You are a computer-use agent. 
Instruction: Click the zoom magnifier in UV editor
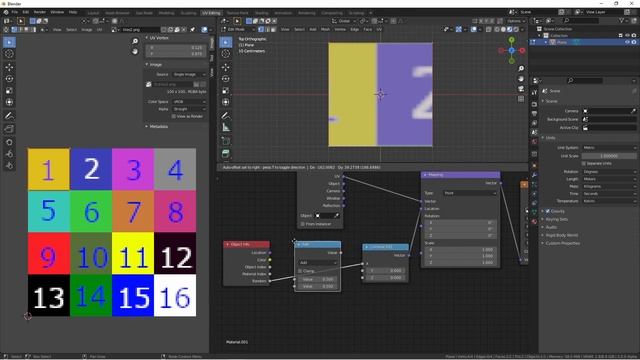(135, 42)
